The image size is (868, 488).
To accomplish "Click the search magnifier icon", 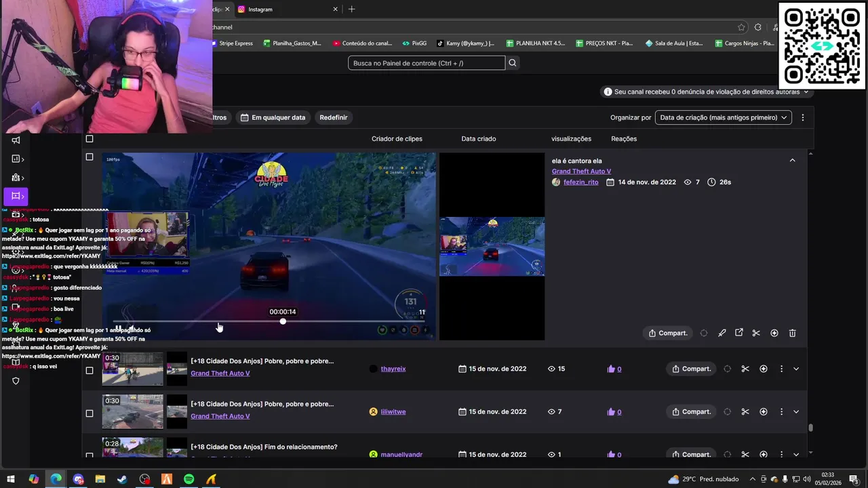I will [x=513, y=63].
